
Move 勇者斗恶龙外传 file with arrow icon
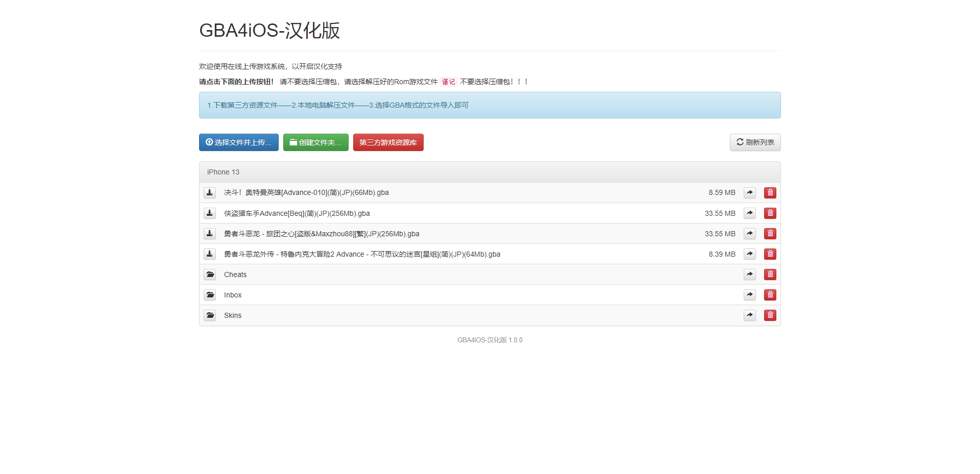click(750, 254)
